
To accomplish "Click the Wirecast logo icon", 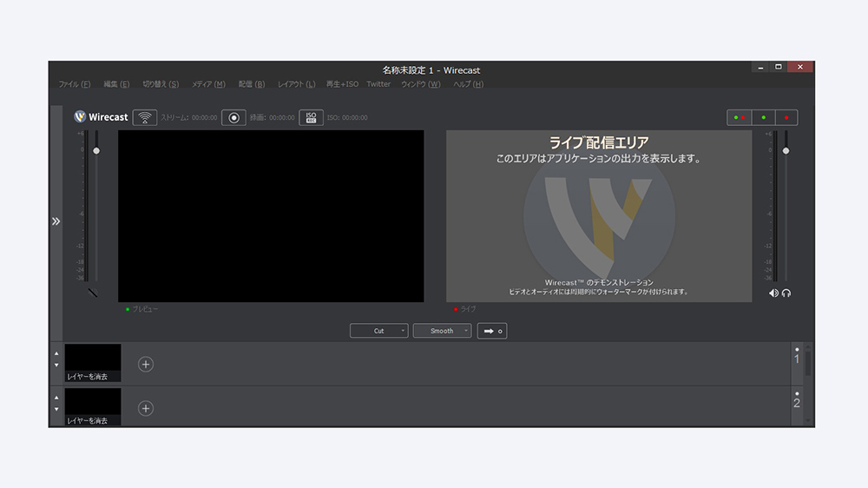I will (80, 117).
